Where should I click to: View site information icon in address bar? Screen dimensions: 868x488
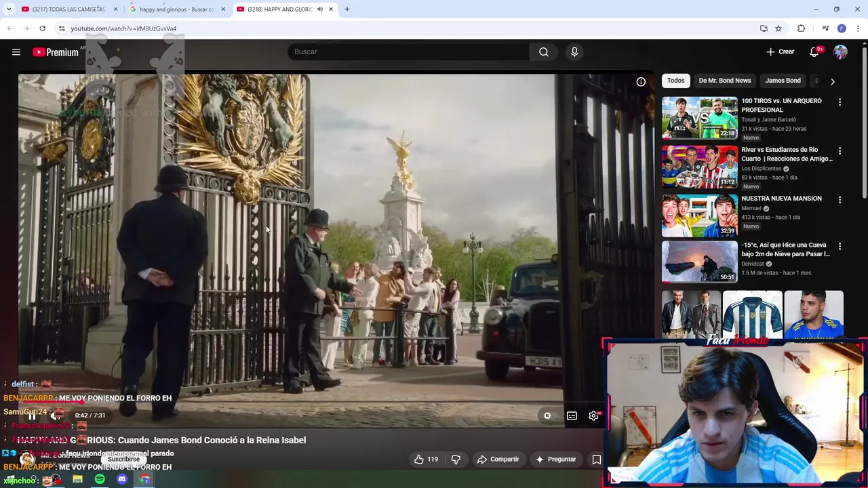tap(61, 28)
